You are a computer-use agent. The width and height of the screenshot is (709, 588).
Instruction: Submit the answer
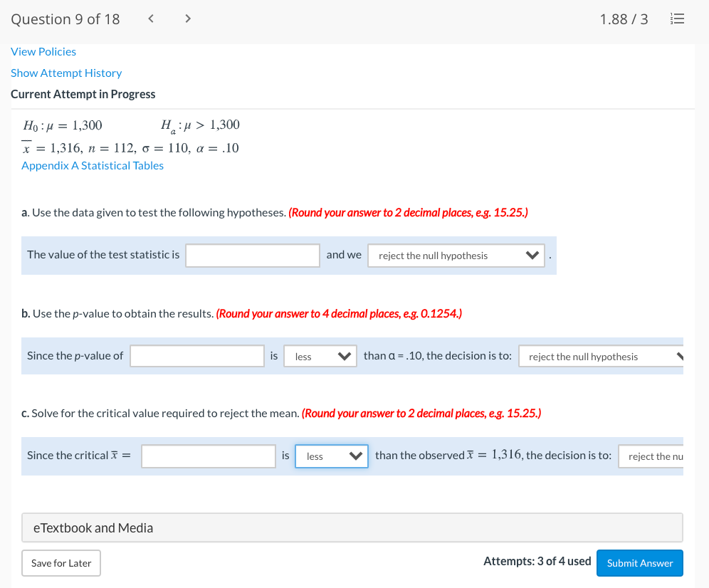tap(639, 562)
